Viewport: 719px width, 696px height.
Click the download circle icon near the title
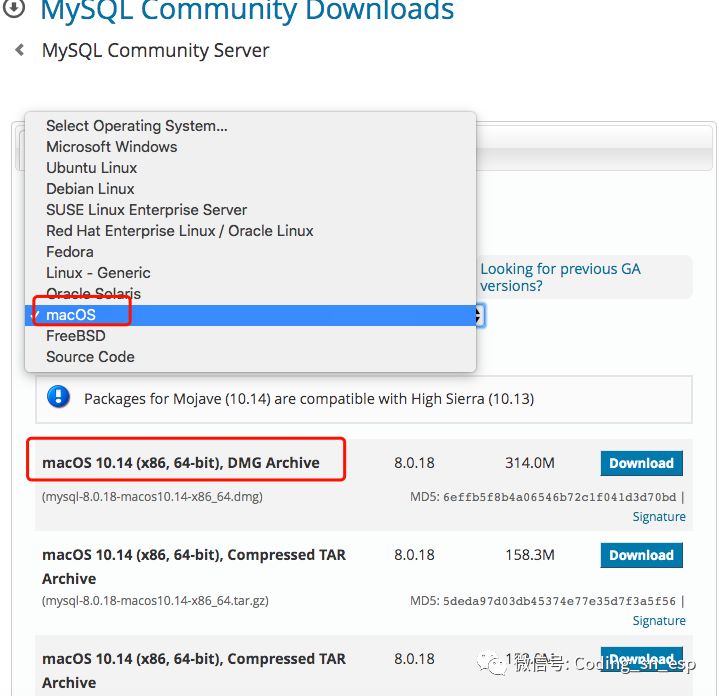point(14,8)
